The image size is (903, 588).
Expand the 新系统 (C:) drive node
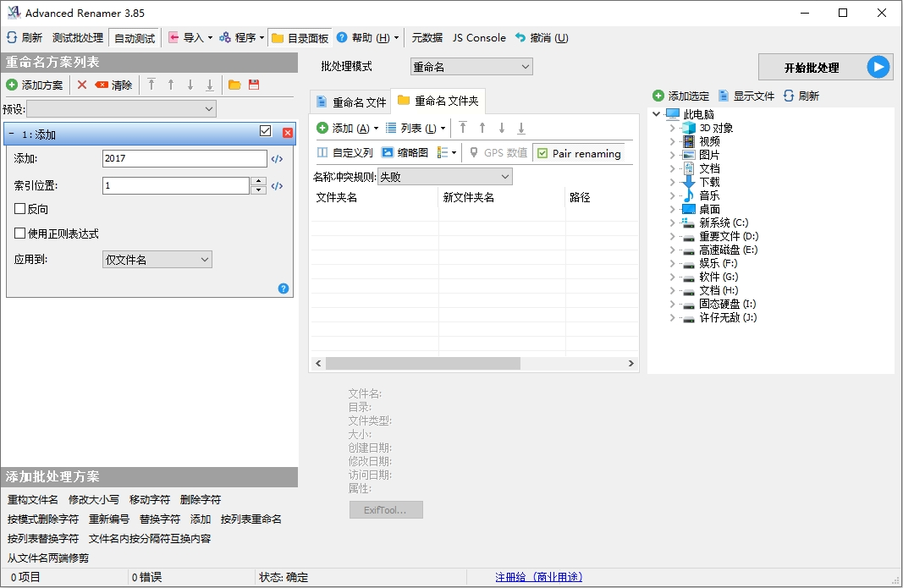pyautogui.click(x=672, y=223)
